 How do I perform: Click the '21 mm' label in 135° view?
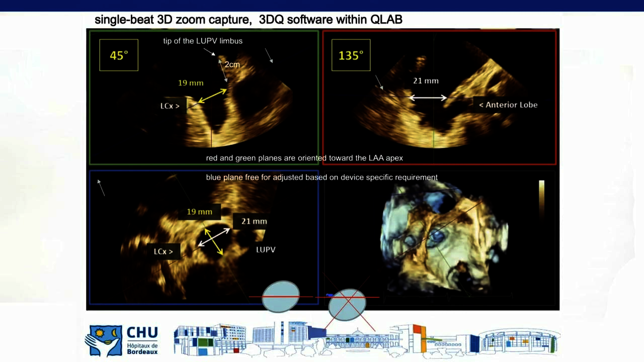(x=426, y=80)
